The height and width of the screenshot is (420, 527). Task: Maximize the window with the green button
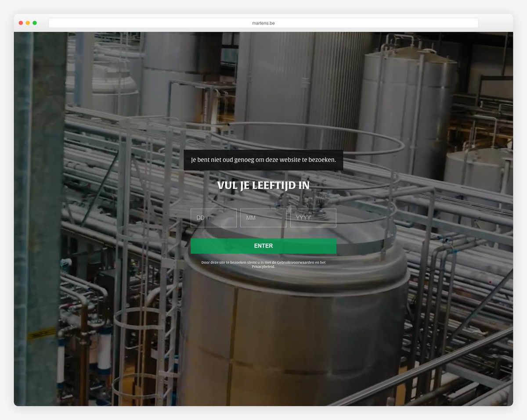tap(35, 23)
